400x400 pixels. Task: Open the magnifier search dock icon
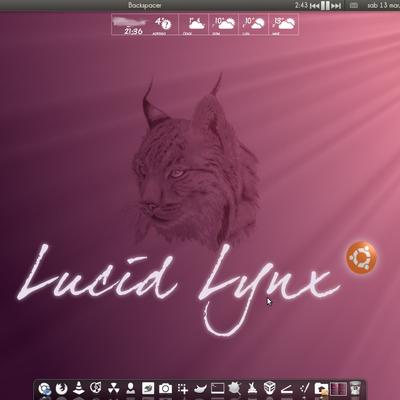click(235, 388)
